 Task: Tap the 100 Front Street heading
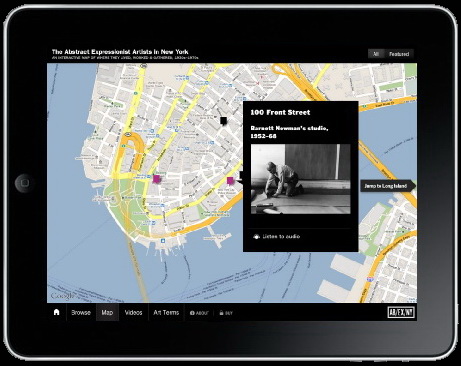pos(280,112)
